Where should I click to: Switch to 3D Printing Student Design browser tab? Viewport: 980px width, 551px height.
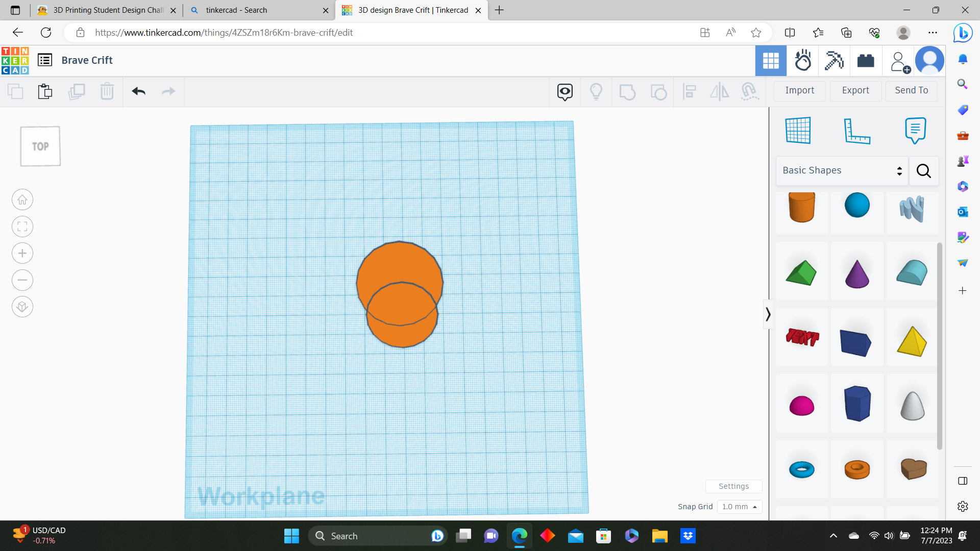pos(108,10)
